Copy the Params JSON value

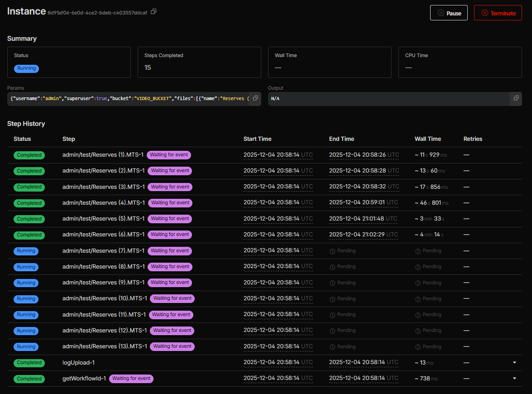255,98
